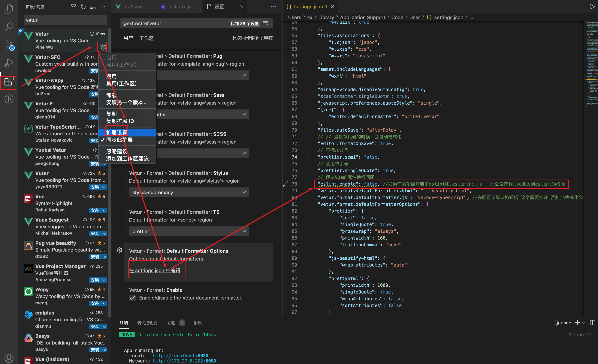Open install dropdown arrow for Wepy
The width and height of the screenshot is (598, 364).
point(104,303)
